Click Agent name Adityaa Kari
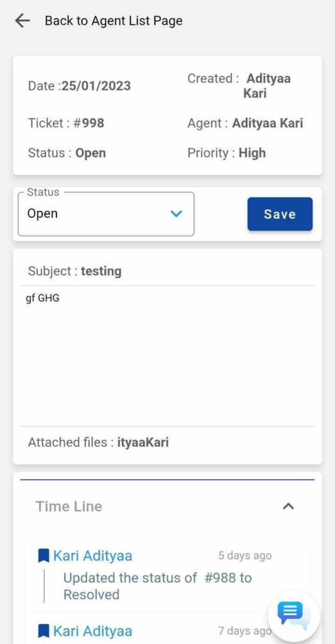This screenshot has width=335, height=644. tap(268, 123)
